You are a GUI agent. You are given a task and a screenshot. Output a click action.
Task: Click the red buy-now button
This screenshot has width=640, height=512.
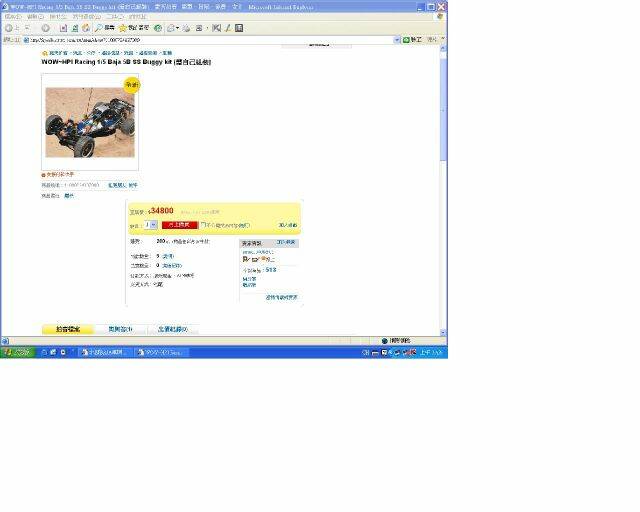point(180,225)
